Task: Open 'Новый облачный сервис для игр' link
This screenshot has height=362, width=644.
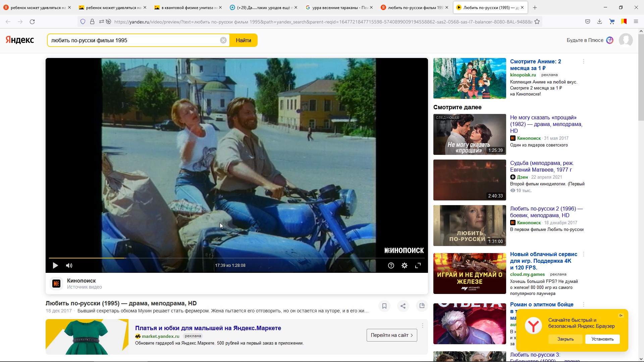Action: click(x=543, y=261)
